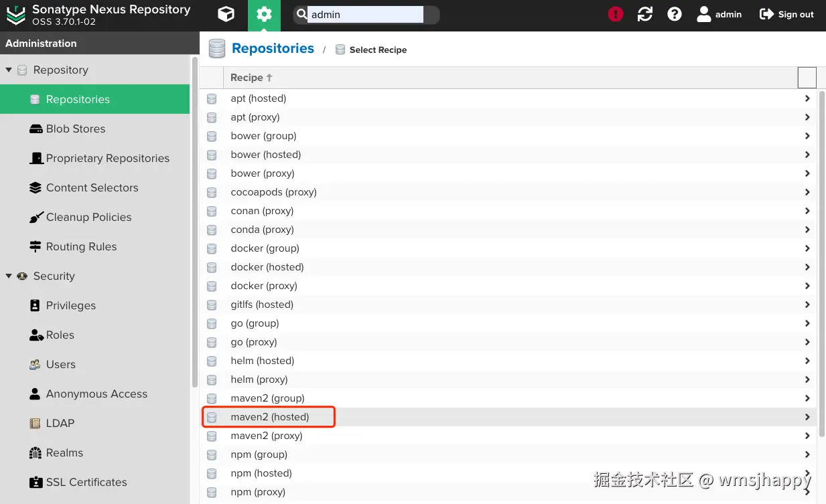Screen dimensions: 826x504
Task: Select the helm (proxy) recipe
Action: point(508,380)
